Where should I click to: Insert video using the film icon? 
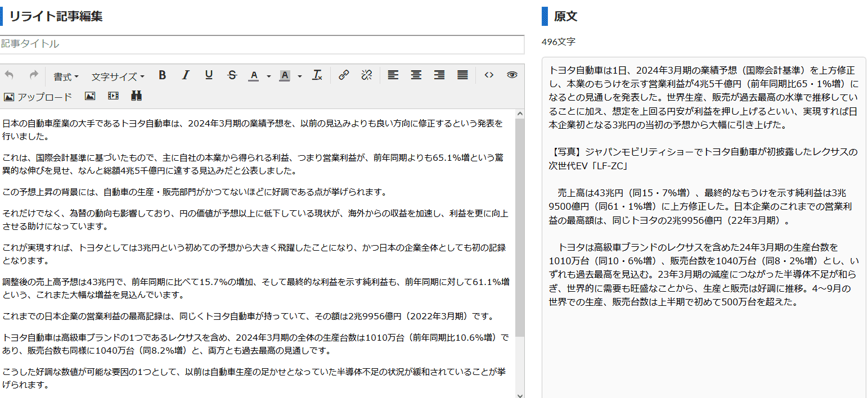pyautogui.click(x=113, y=96)
